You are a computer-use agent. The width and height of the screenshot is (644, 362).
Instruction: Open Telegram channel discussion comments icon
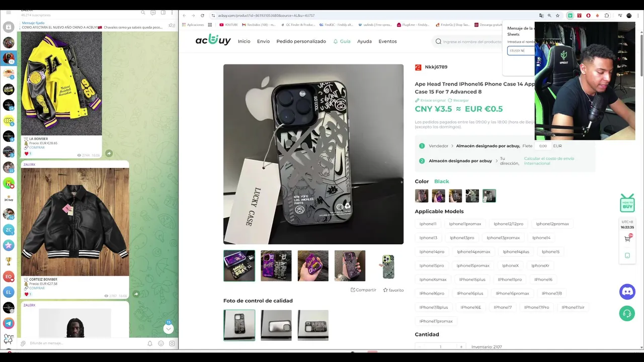point(153,13)
